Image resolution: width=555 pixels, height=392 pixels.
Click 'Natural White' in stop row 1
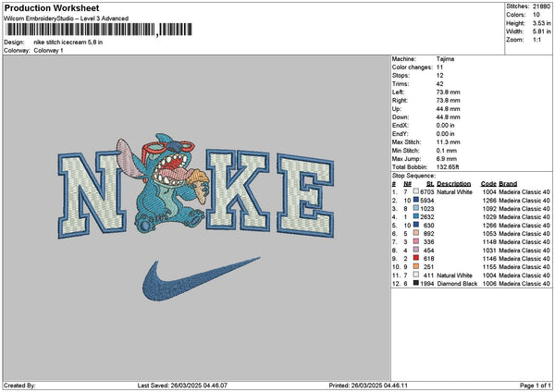point(454,192)
